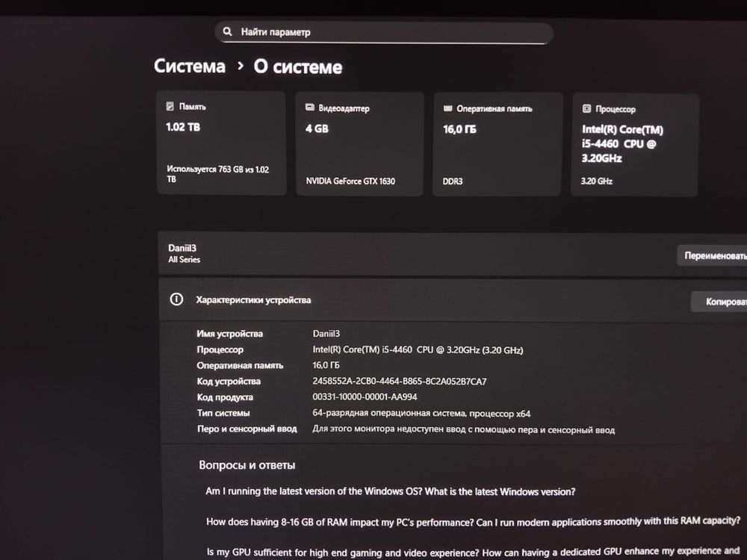Open the Процессор card

[634, 146]
